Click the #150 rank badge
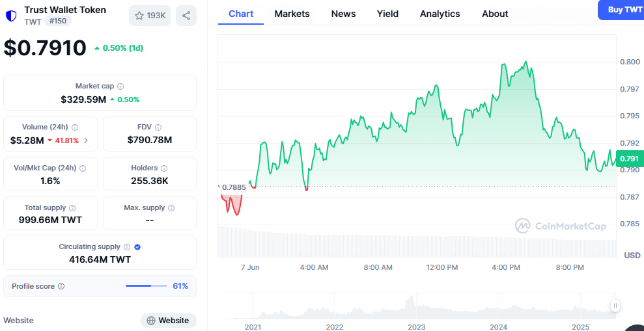Viewport: 644px width, 331px height. (x=57, y=21)
